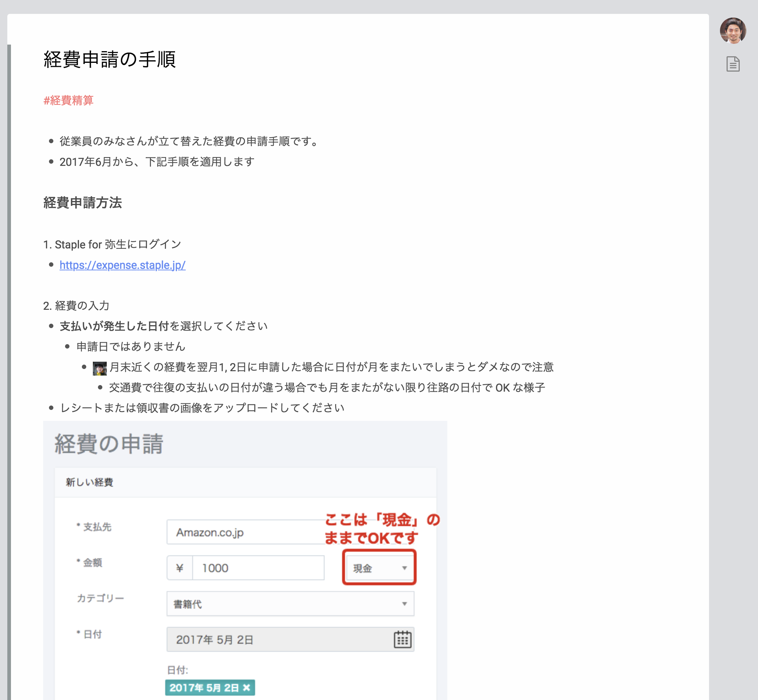
Task: Click the 1000 amount input field
Action: pyautogui.click(x=258, y=568)
